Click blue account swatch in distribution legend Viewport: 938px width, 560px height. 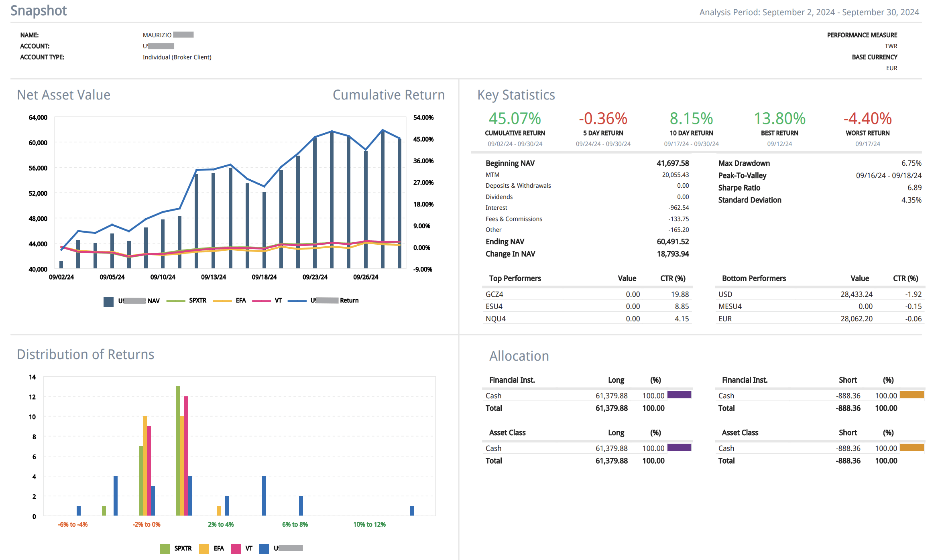click(264, 548)
